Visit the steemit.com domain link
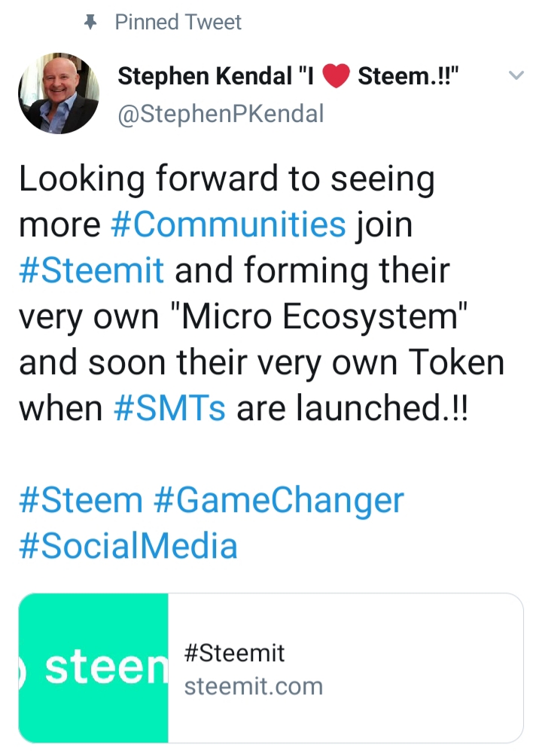This screenshot has width=542, height=756. click(x=253, y=686)
